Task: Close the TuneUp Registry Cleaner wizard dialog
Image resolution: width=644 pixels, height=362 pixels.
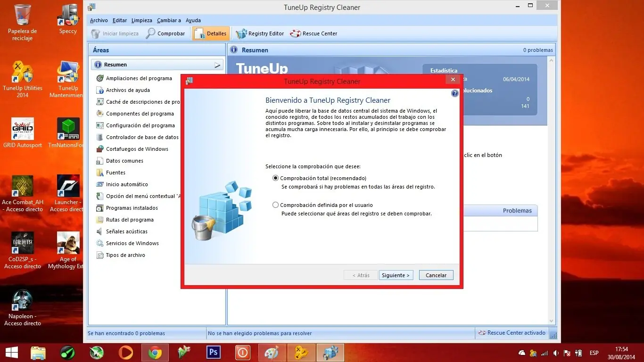Action: 453,80
